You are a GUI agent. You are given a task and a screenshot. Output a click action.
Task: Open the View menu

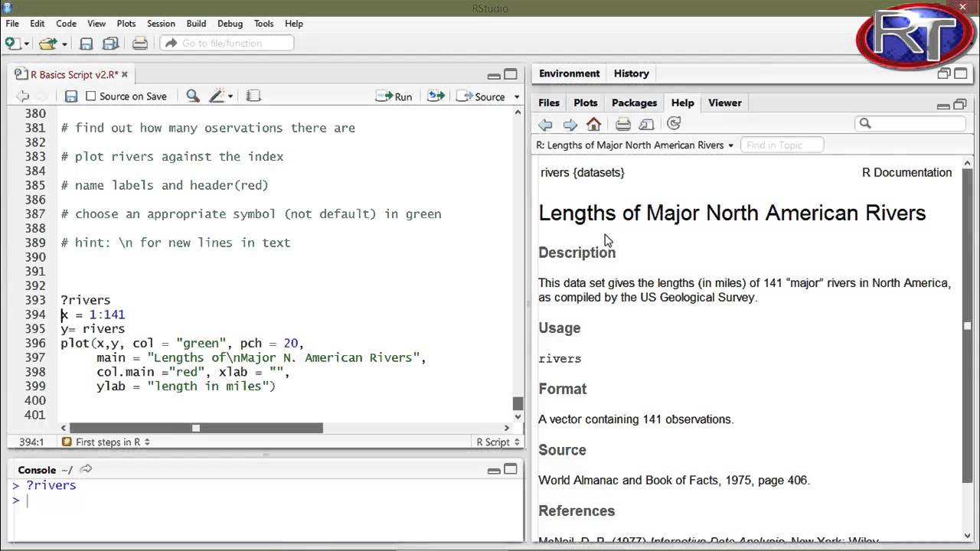point(96,24)
